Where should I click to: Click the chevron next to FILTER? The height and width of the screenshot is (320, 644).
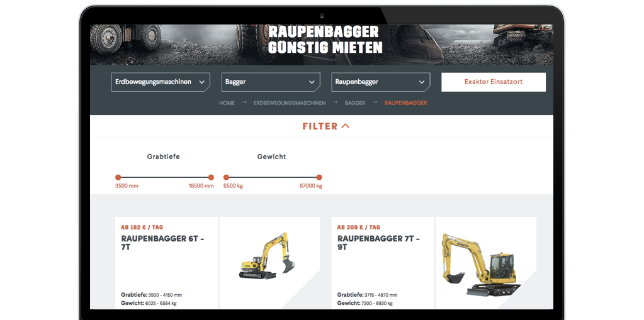click(346, 126)
